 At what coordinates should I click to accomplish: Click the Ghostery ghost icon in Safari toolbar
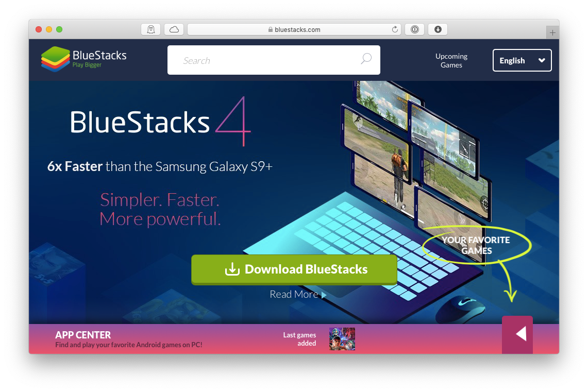point(151,29)
